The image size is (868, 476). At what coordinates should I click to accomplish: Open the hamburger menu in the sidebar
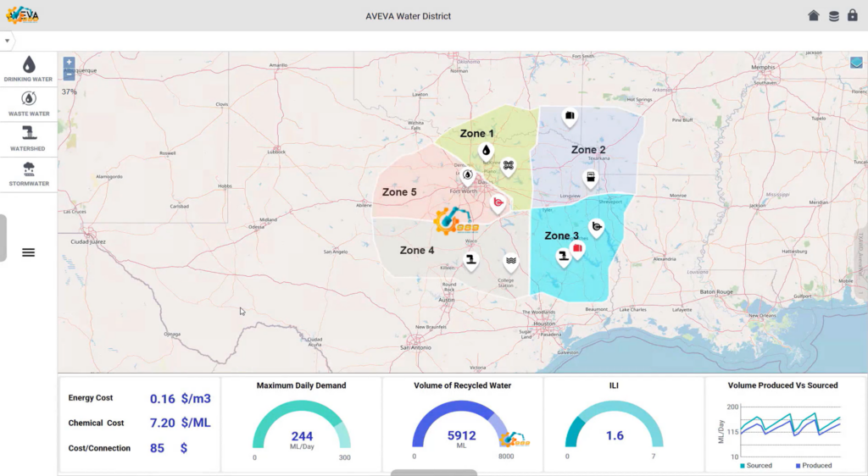pos(28,252)
